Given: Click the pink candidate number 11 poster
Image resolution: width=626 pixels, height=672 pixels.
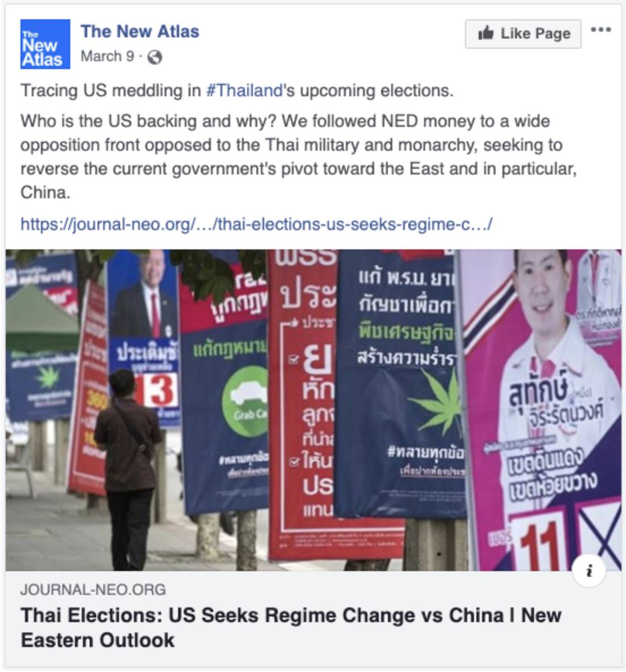Looking at the screenshot, I should pos(542,410).
